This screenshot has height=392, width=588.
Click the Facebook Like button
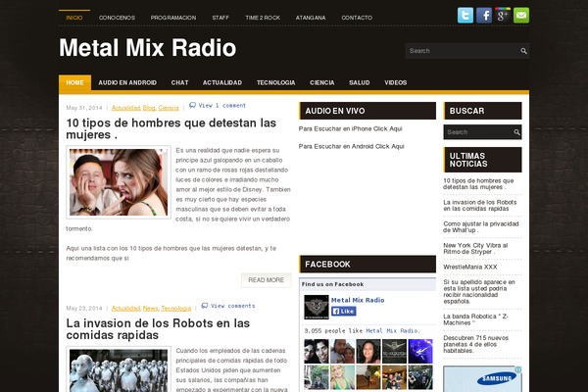[x=344, y=311]
